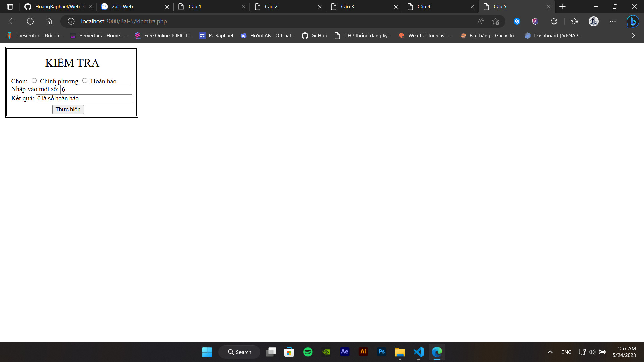The width and height of the screenshot is (644, 362).
Task: Expand the bookmarks overflow chevron
Action: 633,35
